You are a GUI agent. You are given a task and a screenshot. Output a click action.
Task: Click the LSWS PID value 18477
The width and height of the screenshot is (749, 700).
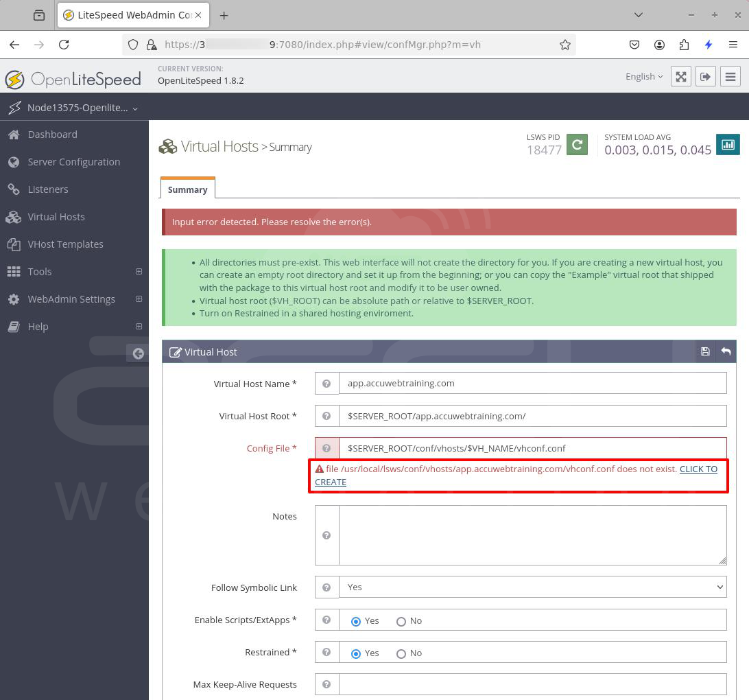click(544, 150)
